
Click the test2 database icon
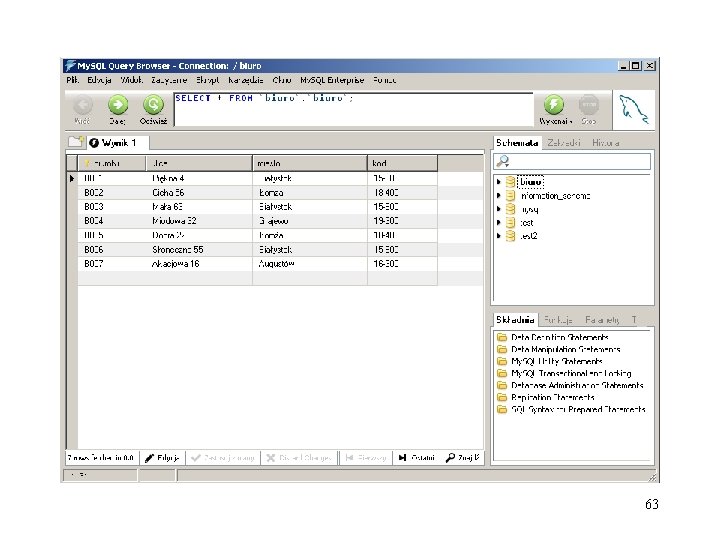(x=510, y=236)
